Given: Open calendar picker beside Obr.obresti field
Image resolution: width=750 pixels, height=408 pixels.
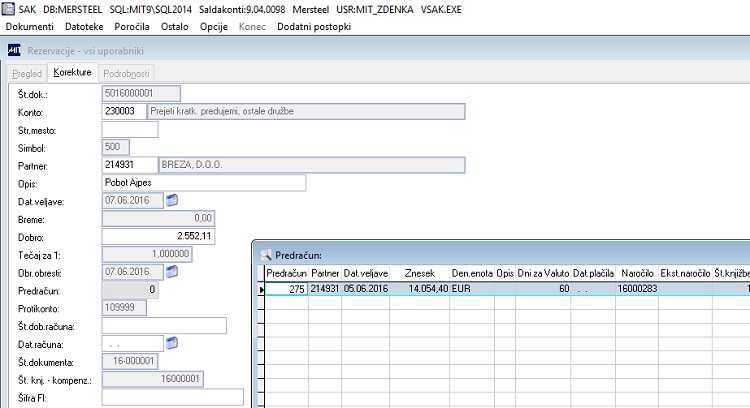Looking at the screenshot, I should coord(172,272).
